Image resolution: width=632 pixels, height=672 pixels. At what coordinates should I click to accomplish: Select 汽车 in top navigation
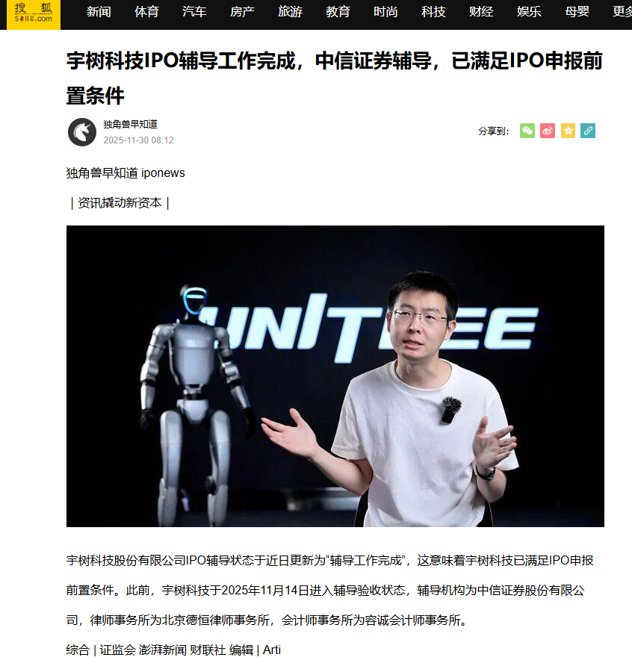click(x=194, y=11)
